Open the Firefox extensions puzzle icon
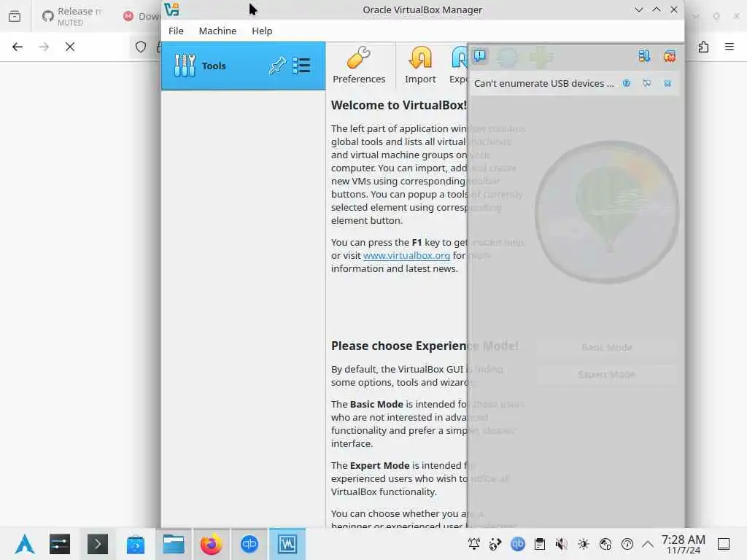Screen dimensions: 747x560 (x=704, y=47)
